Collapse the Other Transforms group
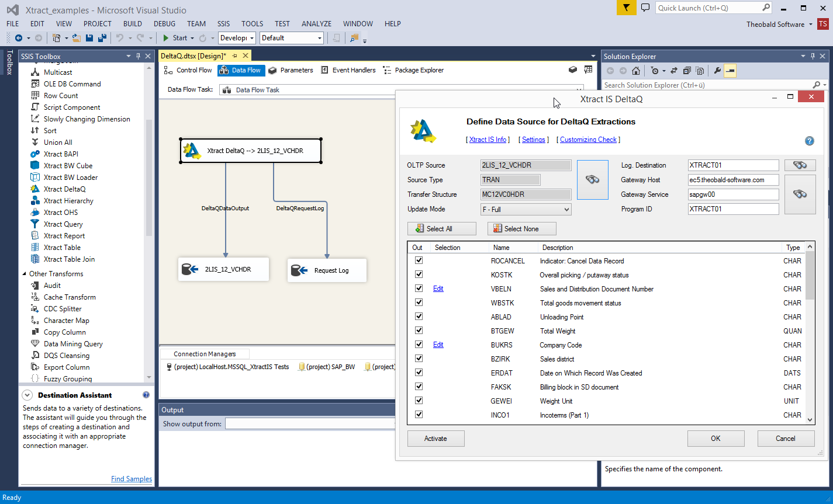The image size is (833, 504). click(x=24, y=274)
